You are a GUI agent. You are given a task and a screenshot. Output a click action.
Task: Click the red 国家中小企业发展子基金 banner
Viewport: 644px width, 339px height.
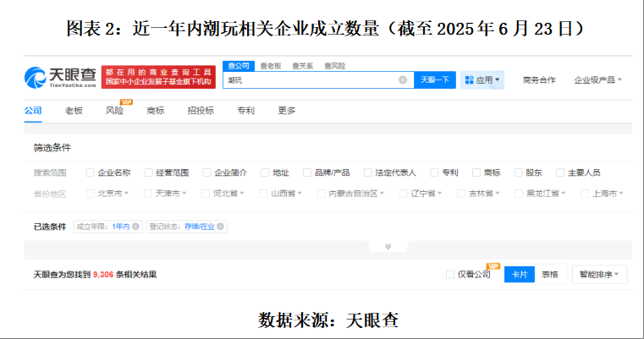tap(158, 78)
